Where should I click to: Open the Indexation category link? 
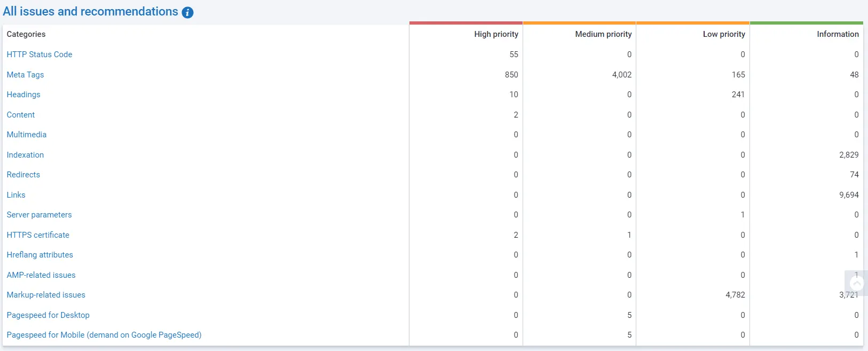tap(25, 155)
